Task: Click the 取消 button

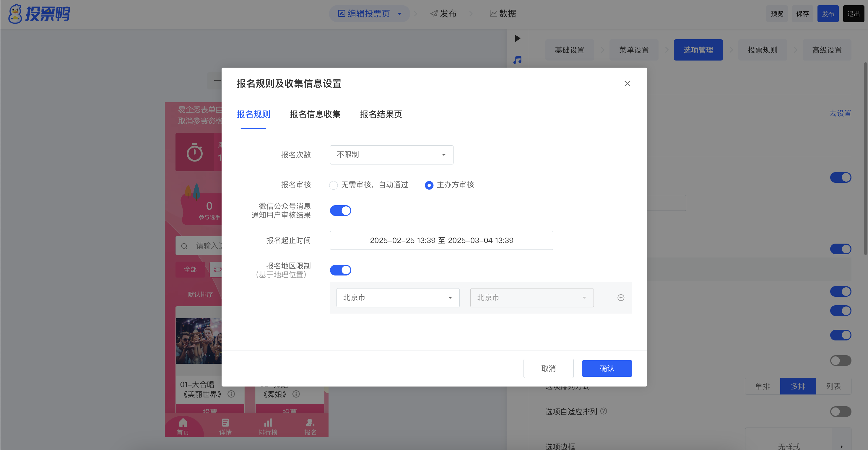Action: pyautogui.click(x=548, y=369)
